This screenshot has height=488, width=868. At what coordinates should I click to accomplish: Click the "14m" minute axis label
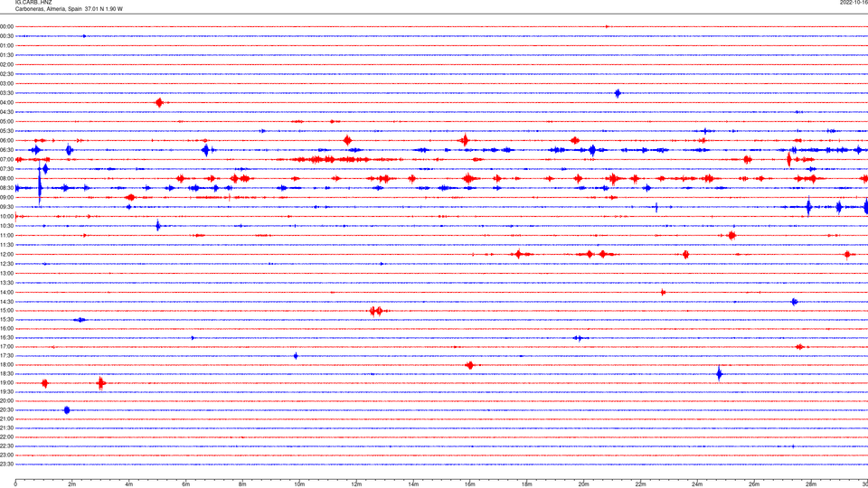(x=413, y=484)
